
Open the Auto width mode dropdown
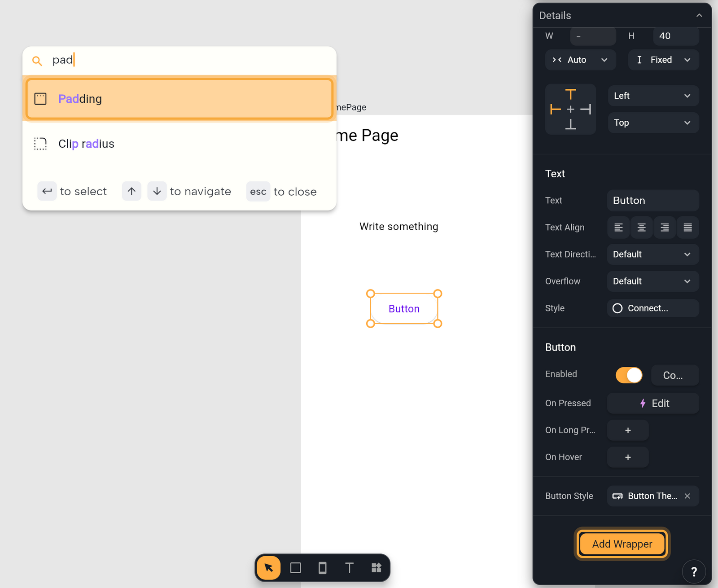[581, 60]
